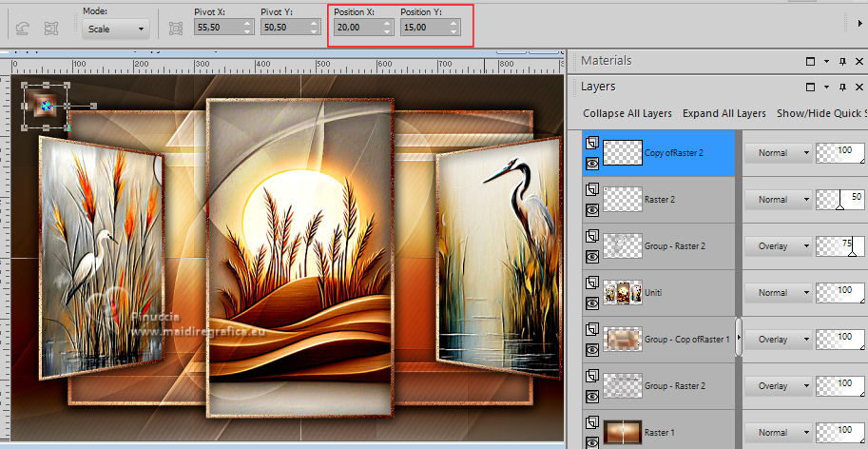Image resolution: width=868 pixels, height=449 pixels.
Task: Hide the Uniti layer
Action: pos(592,303)
